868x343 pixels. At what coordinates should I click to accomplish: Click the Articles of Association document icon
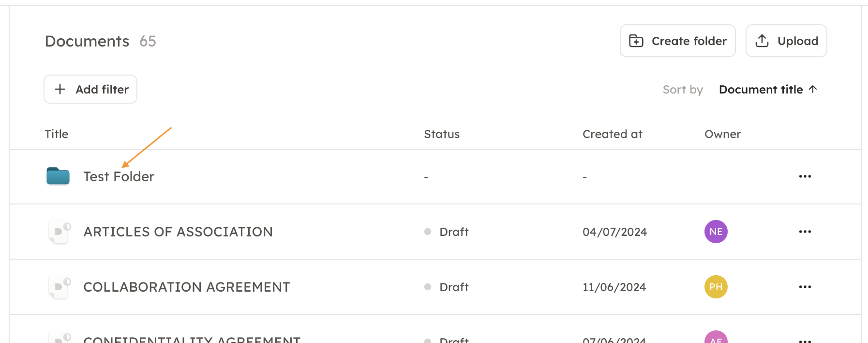(x=59, y=232)
